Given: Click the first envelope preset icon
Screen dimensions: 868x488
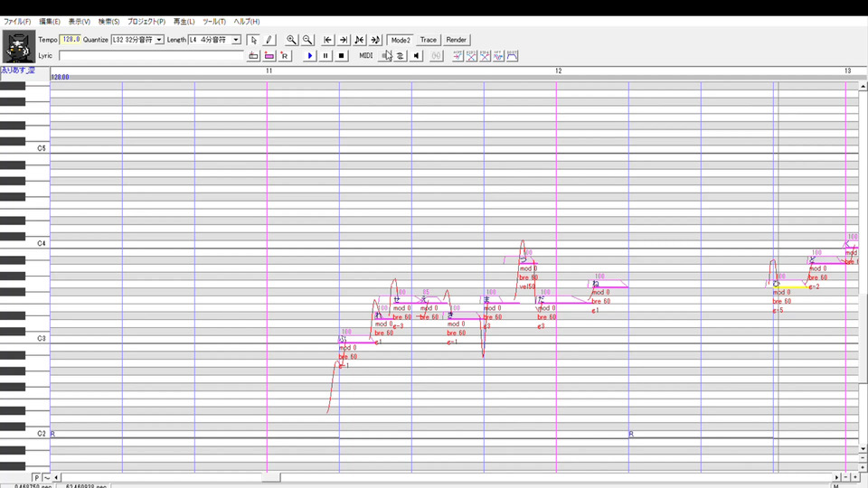Looking at the screenshot, I should point(458,56).
